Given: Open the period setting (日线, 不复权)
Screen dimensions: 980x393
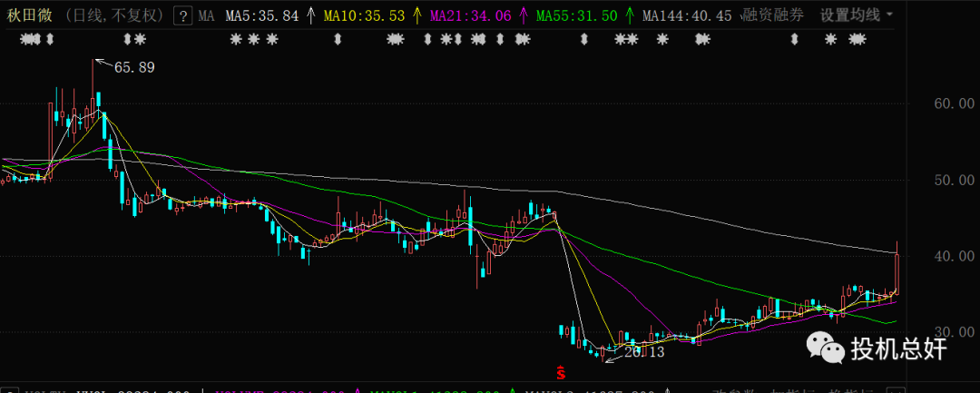Looking at the screenshot, I should point(106,15).
